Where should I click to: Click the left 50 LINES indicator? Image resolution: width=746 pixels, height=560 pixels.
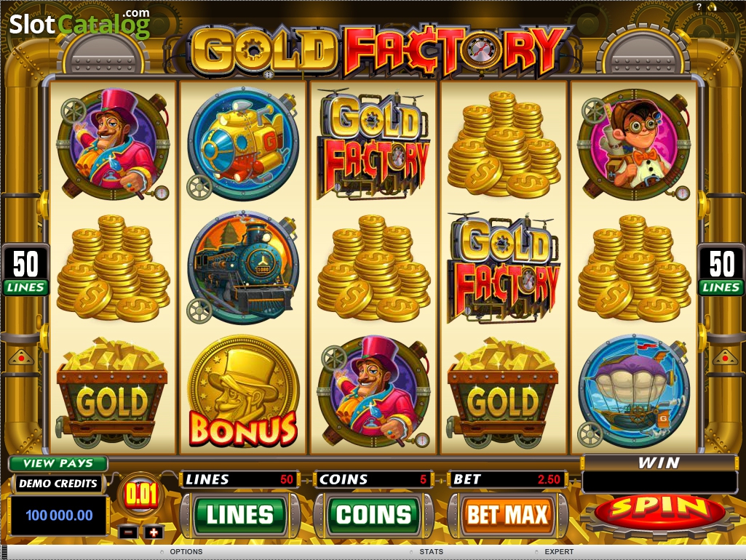click(25, 270)
